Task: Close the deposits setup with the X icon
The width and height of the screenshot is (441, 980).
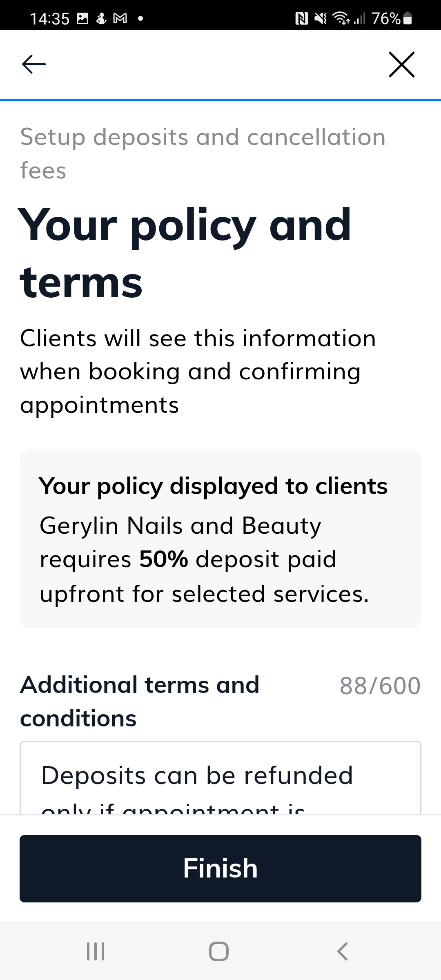Action: point(402,65)
